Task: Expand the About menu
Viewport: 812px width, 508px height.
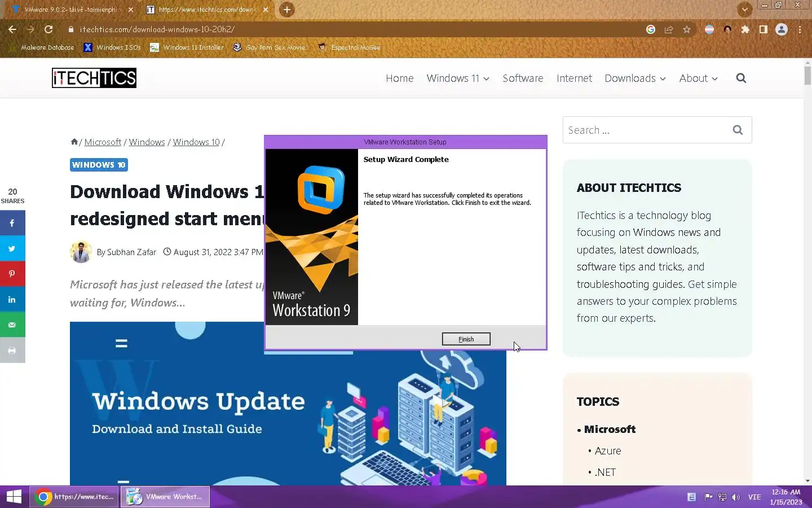Action: [698, 78]
